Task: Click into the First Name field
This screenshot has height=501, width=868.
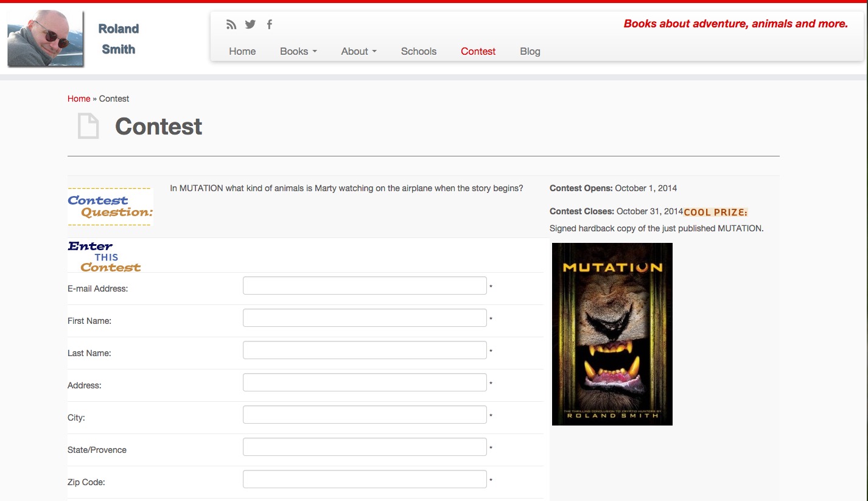Action: (x=365, y=318)
